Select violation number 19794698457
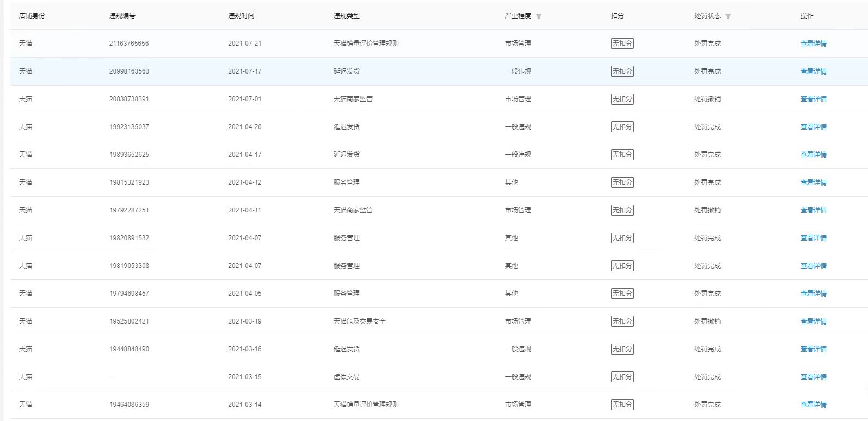Screen dimensions: 868x421 tap(129, 294)
